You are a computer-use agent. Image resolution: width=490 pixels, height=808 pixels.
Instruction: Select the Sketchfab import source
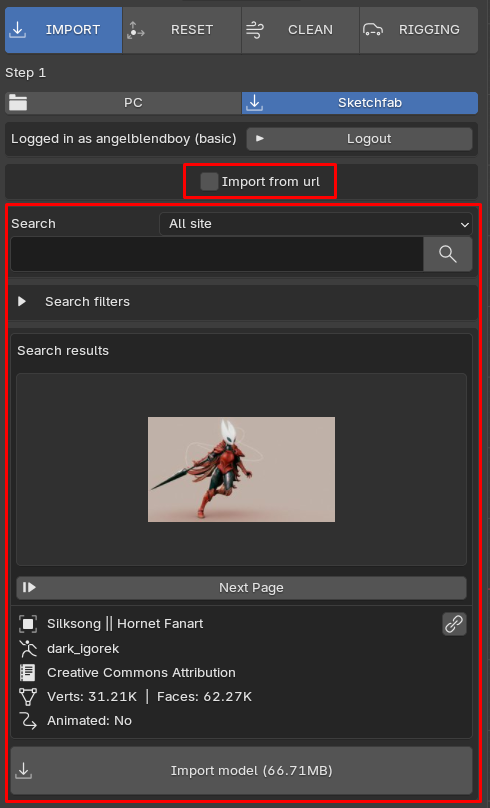click(x=360, y=103)
